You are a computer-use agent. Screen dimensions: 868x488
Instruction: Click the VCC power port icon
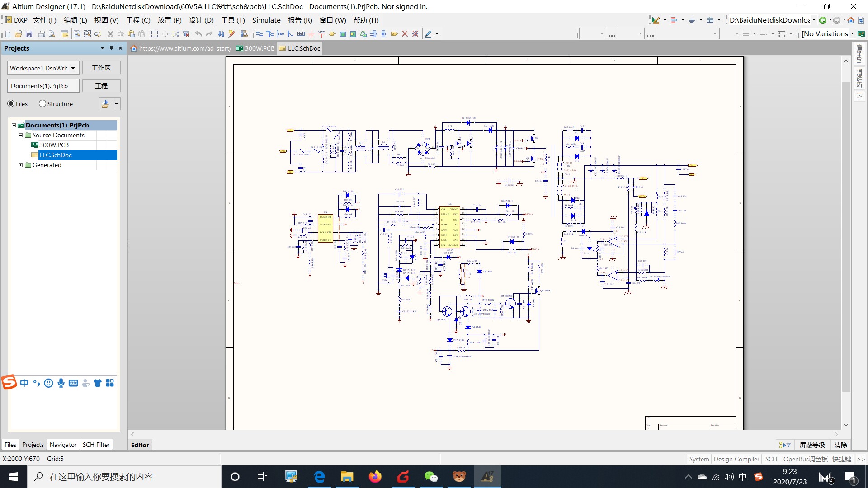point(321,34)
